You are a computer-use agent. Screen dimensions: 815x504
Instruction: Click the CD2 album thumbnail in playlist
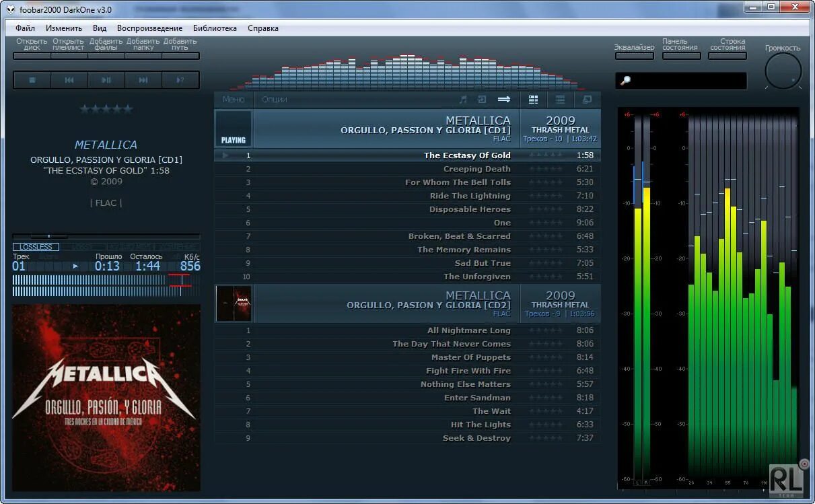[234, 303]
